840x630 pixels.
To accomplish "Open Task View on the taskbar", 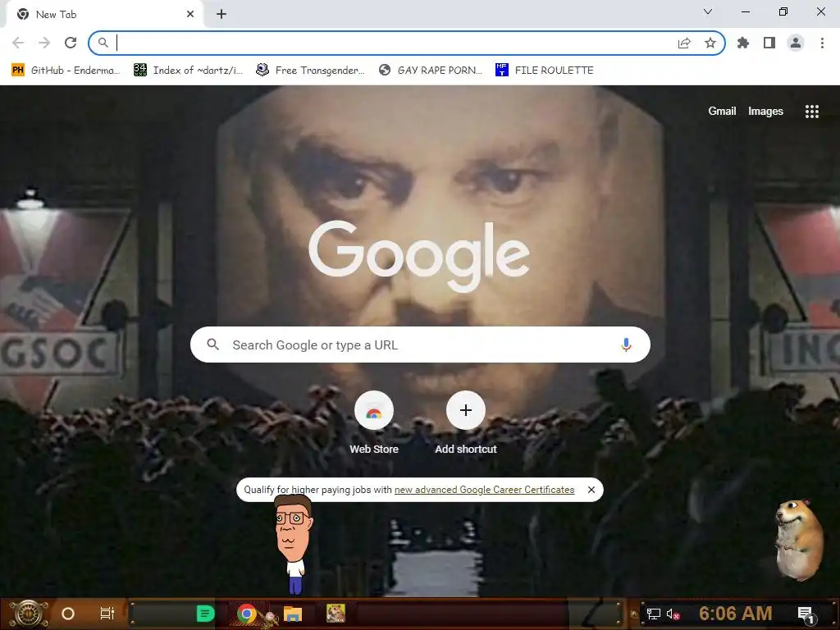I will (107, 614).
